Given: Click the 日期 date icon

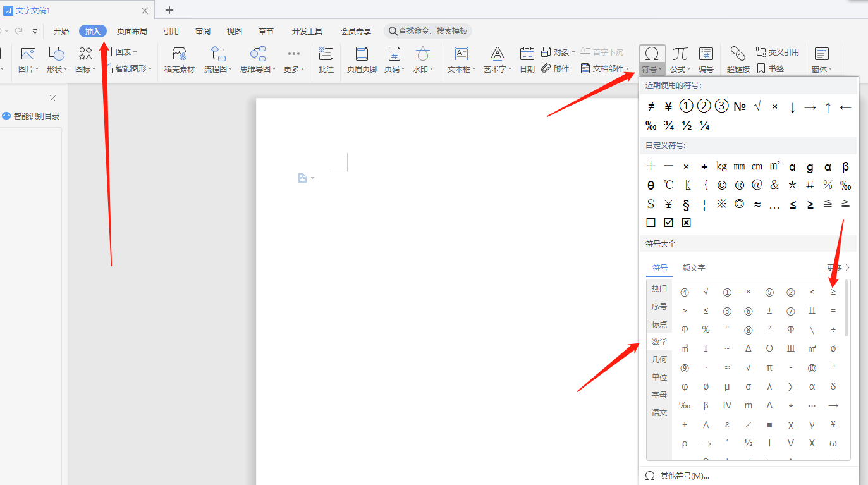Looking at the screenshot, I should tap(527, 60).
